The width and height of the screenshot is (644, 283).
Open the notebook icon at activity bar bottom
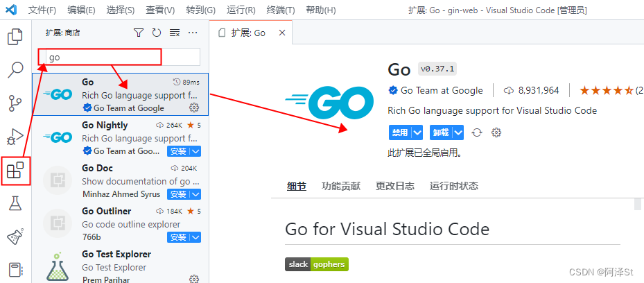(x=16, y=271)
